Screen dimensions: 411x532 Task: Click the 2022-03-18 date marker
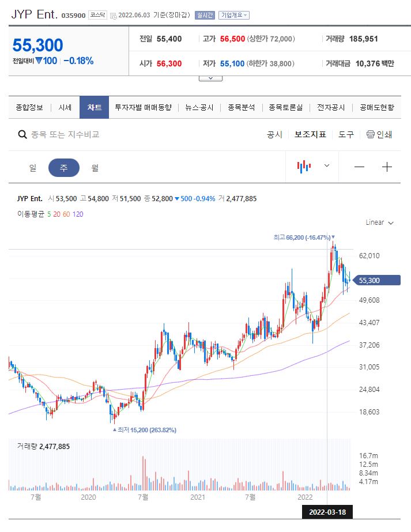327,512
